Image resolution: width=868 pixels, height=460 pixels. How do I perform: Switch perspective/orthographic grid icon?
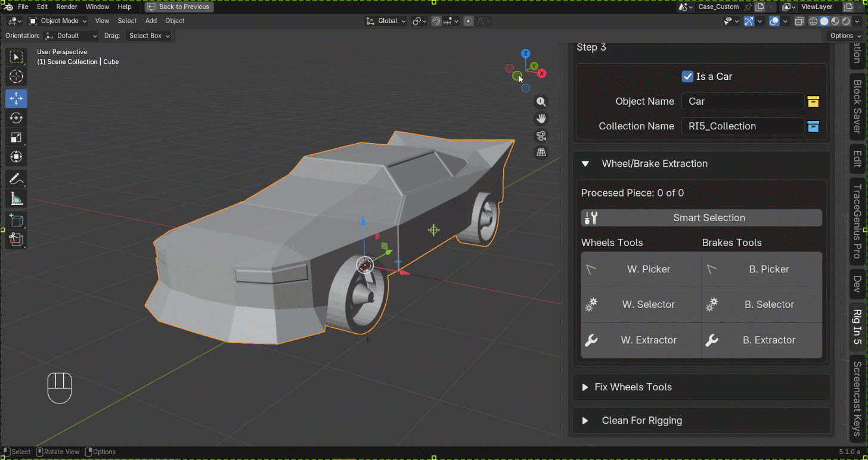[541, 153]
